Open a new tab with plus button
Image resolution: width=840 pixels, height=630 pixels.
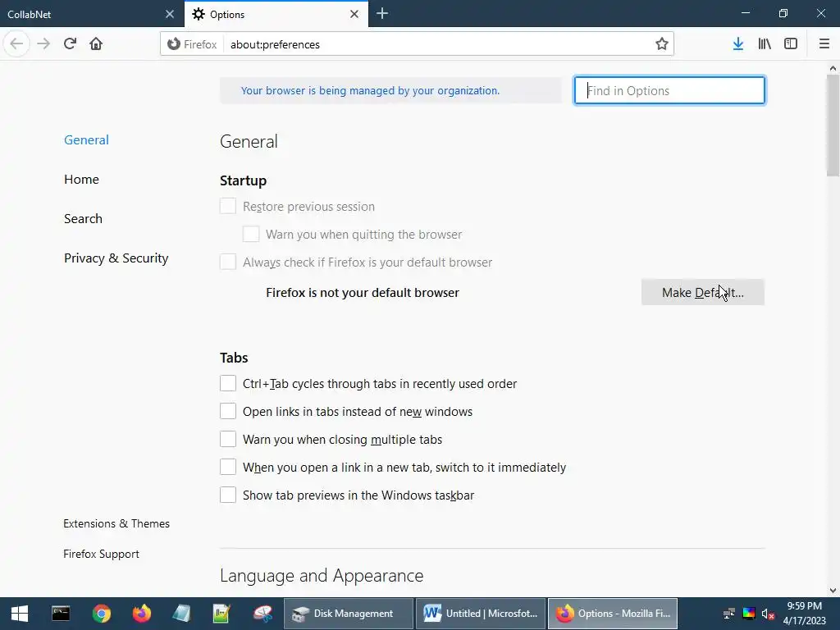click(382, 13)
